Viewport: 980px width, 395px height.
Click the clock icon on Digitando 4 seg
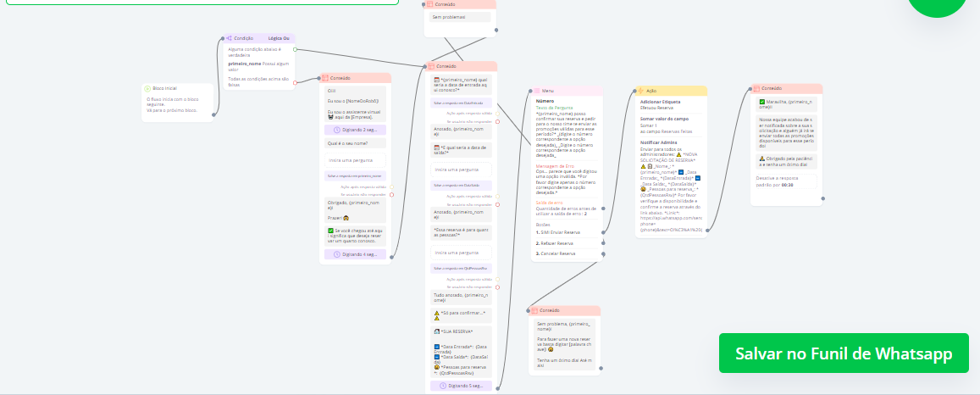(336, 253)
